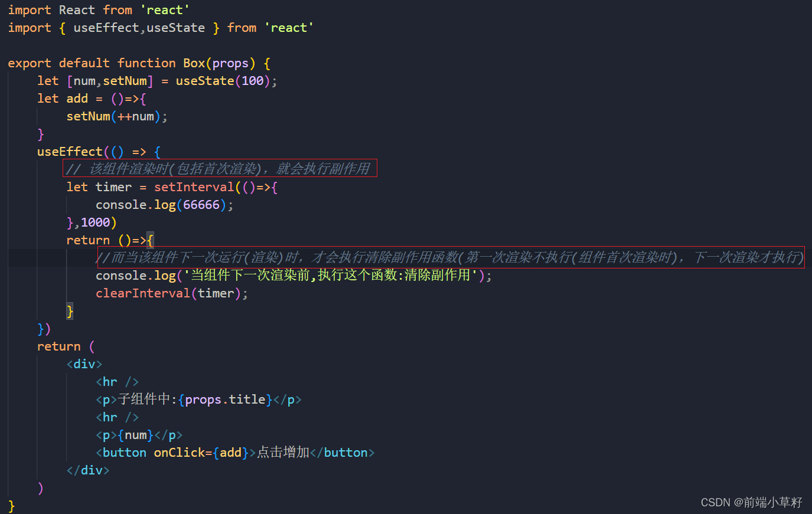This screenshot has height=514, width=812.
Task: Click the comment starting '// 该组件渲染时'
Action: (219, 169)
